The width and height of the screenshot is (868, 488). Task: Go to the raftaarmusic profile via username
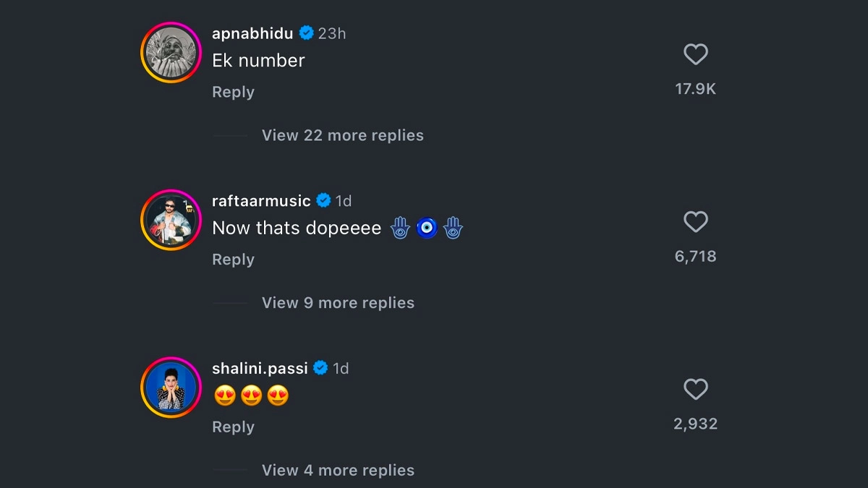tap(261, 201)
